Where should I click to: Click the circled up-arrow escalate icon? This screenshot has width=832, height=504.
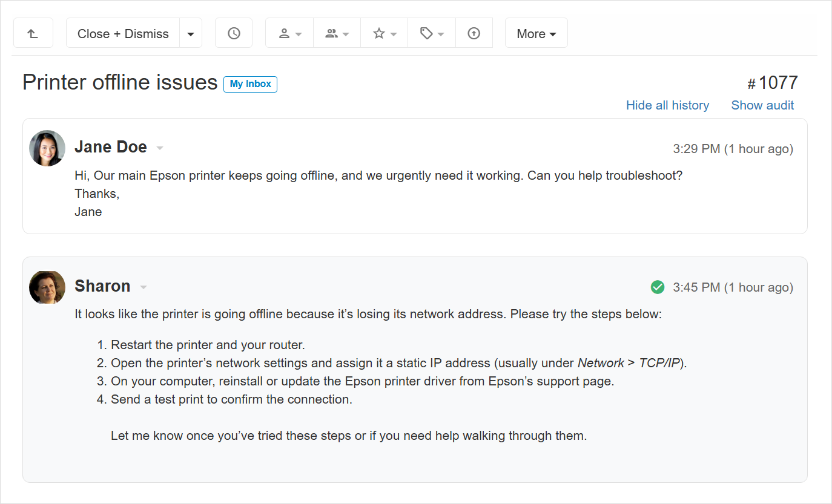[x=474, y=33]
